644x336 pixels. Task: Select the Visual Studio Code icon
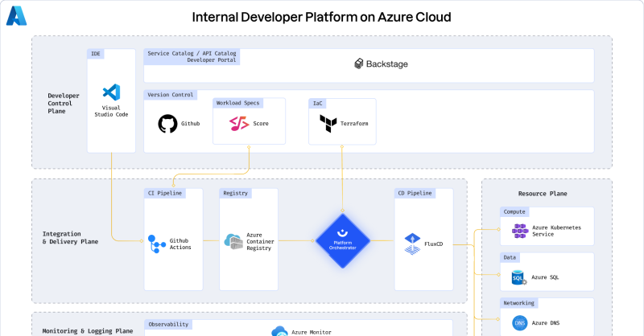111,92
